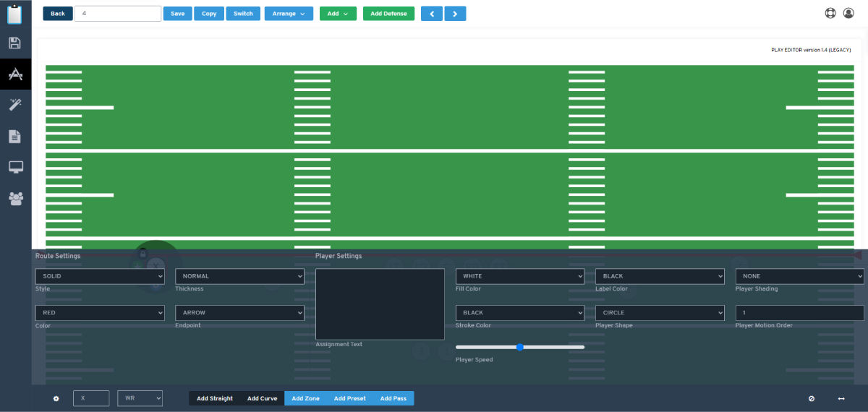Select the drafting compass editor icon in sidebar

pyautogui.click(x=15, y=74)
